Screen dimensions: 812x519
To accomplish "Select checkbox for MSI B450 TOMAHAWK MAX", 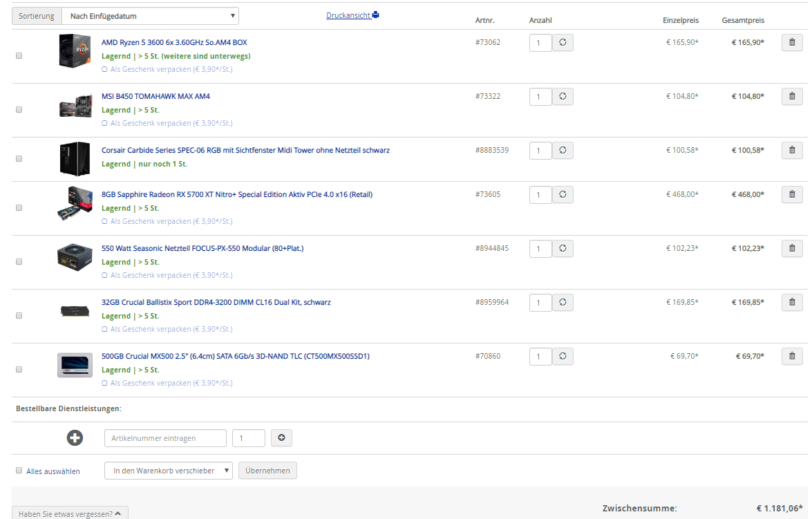I will (19, 109).
